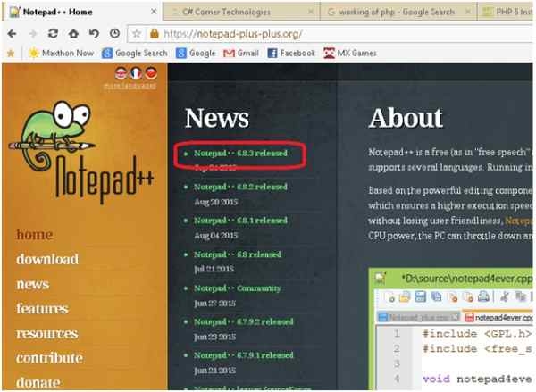Click the Aug 20 2015 date text
536x392 pixels.
[216, 202]
